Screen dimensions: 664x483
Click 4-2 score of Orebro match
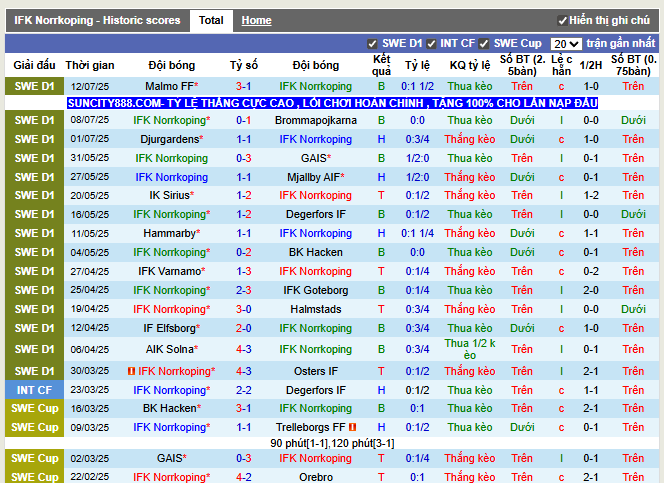click(243, 477)
